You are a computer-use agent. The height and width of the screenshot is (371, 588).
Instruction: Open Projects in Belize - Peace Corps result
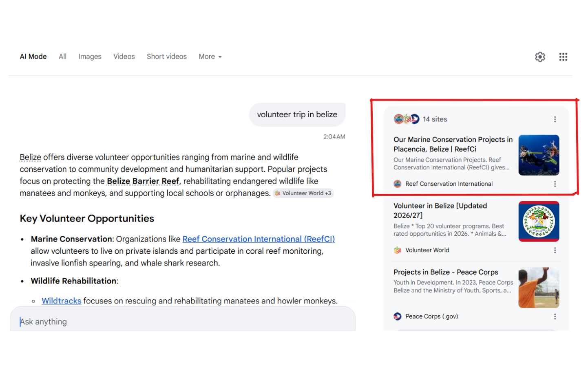pyautogui.click(x=446, y=272)
